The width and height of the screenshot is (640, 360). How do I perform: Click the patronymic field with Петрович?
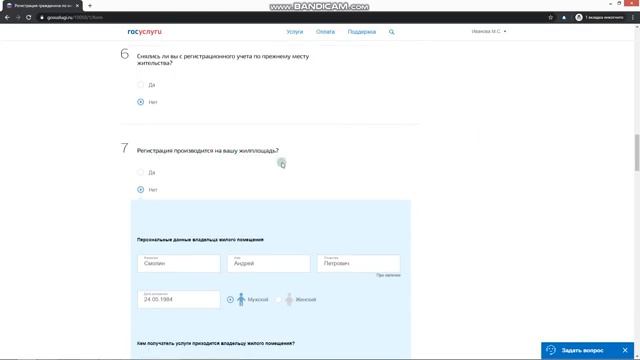pyautogui.click(x=358, y=263)
